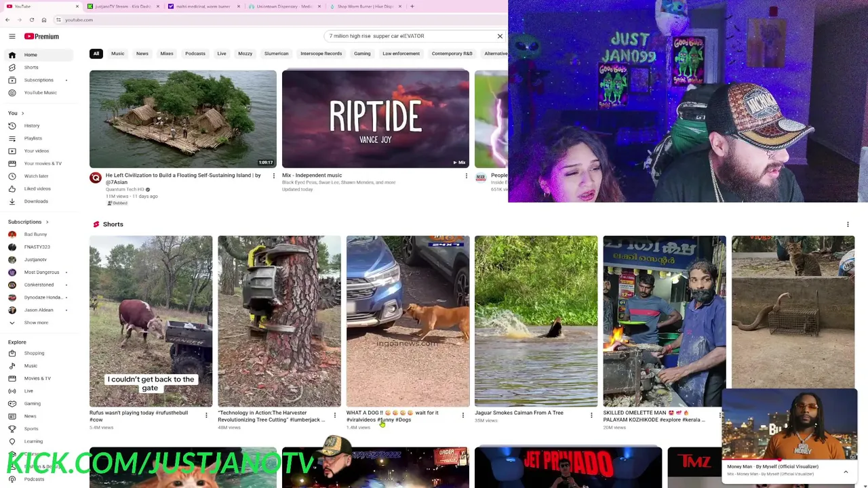The height and width of the screenshot is (488, 868).
Task: Select the Mozzy filter chip
Action: pos(245,54)
